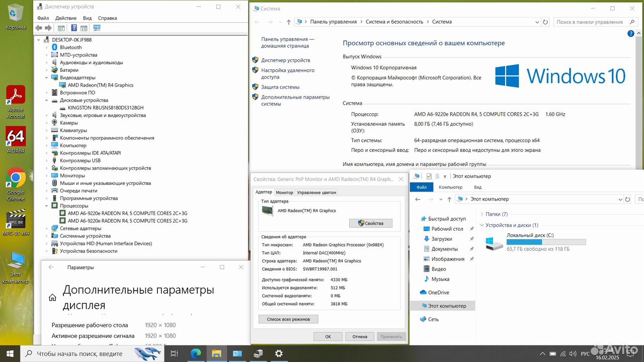Collapse the Дисковые устройства node
644x362 pixels.
coord(46,100)
